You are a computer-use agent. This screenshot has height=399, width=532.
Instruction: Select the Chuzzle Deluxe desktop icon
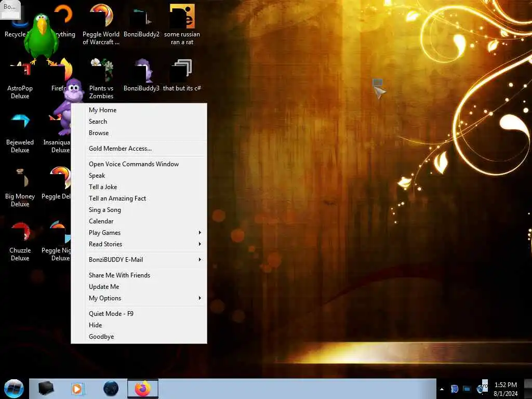20,242
